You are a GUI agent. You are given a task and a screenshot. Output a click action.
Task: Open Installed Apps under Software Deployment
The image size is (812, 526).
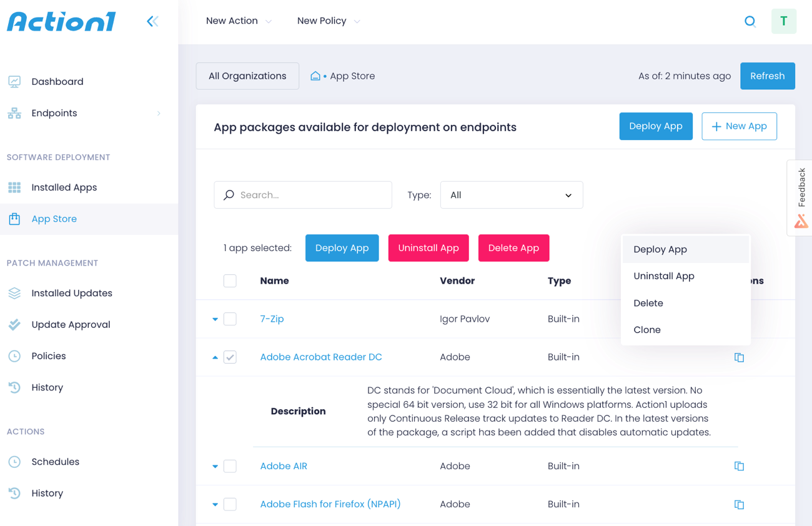[64, 187]
